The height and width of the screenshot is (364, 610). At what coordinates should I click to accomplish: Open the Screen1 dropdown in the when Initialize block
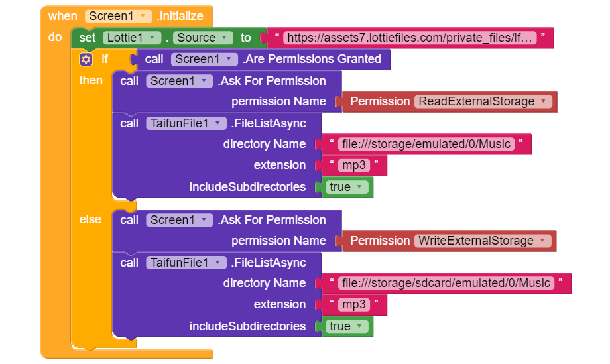(x=118, y=16)
